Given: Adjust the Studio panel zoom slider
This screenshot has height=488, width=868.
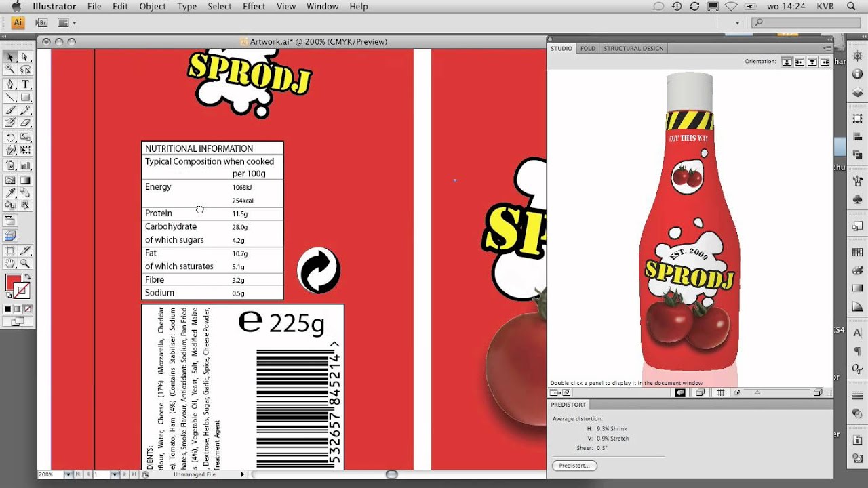Looking at the screenshot, I should pos(757,392).
